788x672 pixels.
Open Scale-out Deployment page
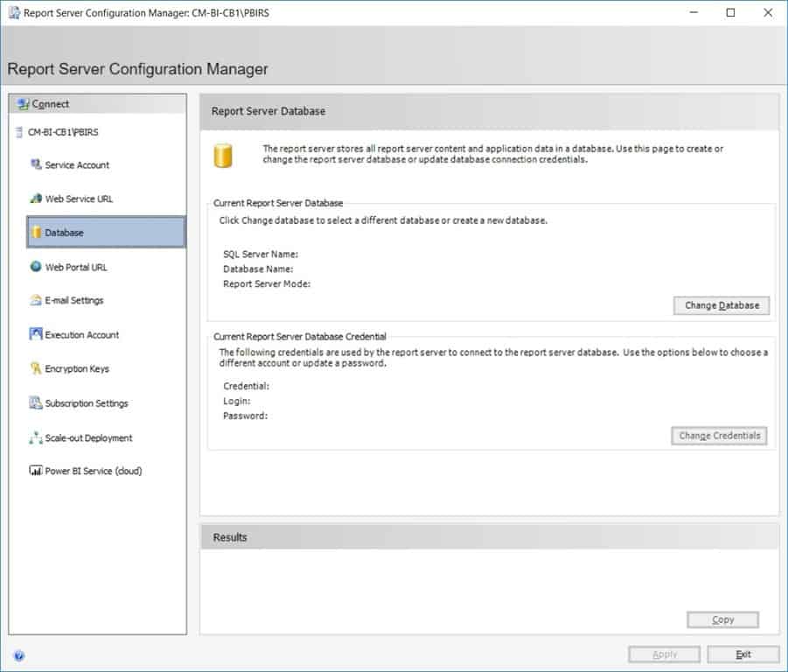tap(88, 437)
